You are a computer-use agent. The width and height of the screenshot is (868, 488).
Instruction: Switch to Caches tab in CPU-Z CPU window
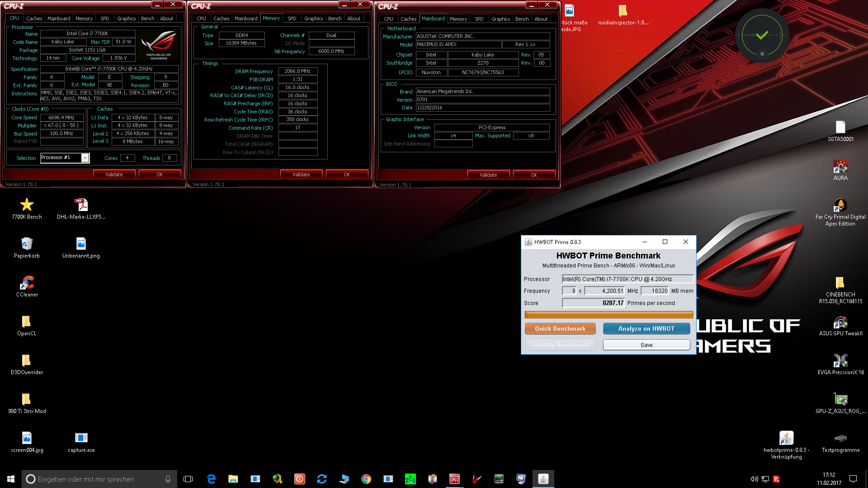click(34, 19)
